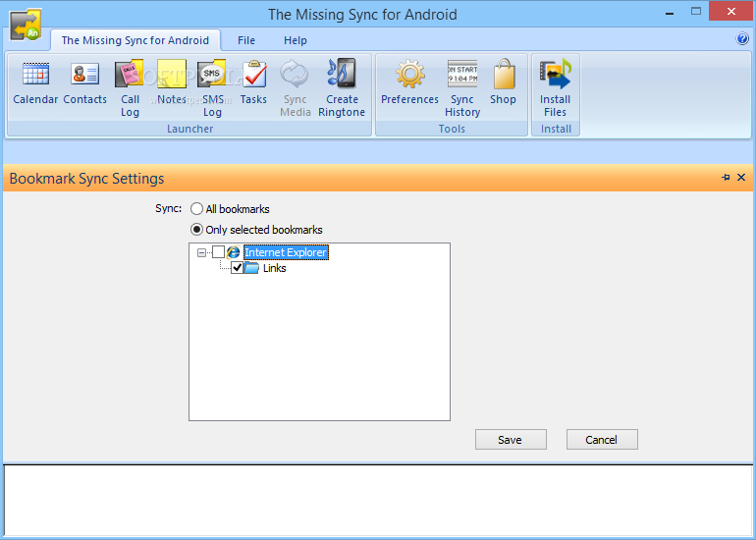Click the app logo button at top-left
Viewport: 756px width, 540px height.
pyautogui.click(x=27, y=25)
